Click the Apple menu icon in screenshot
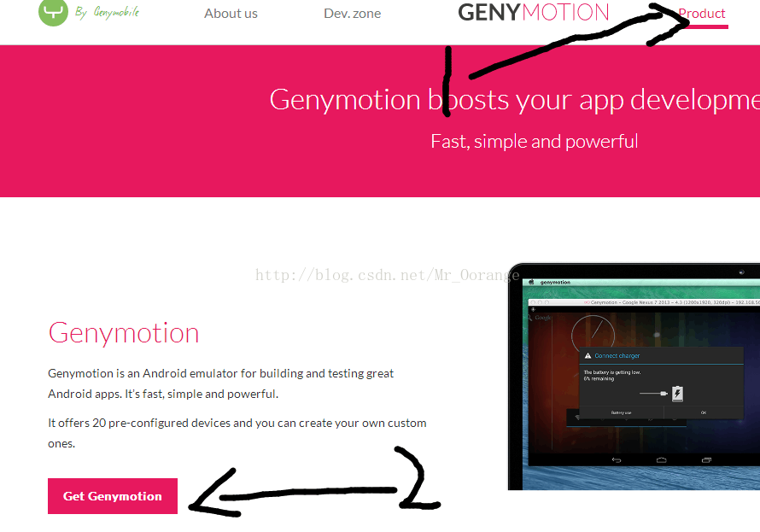Screen dimensions: 760x532 531,282
